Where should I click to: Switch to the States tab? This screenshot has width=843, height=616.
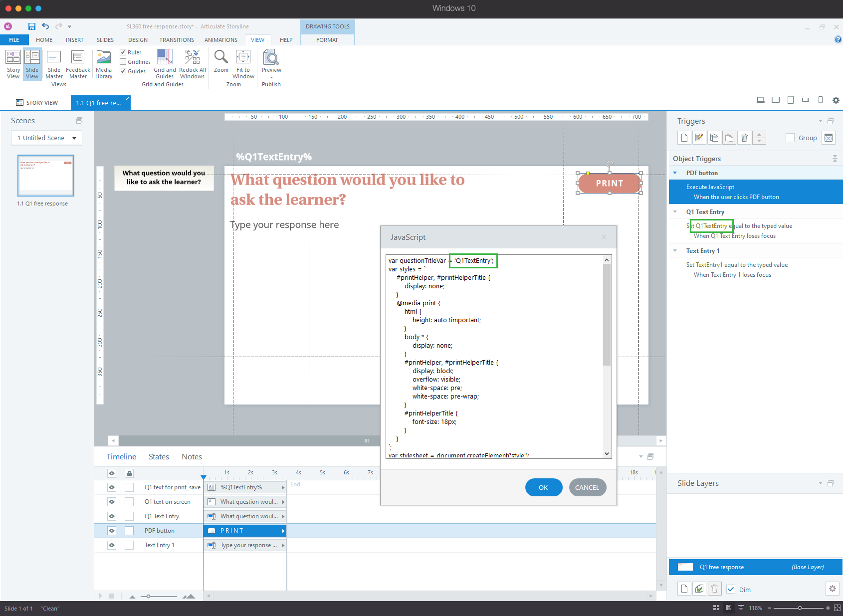point(159,457)
